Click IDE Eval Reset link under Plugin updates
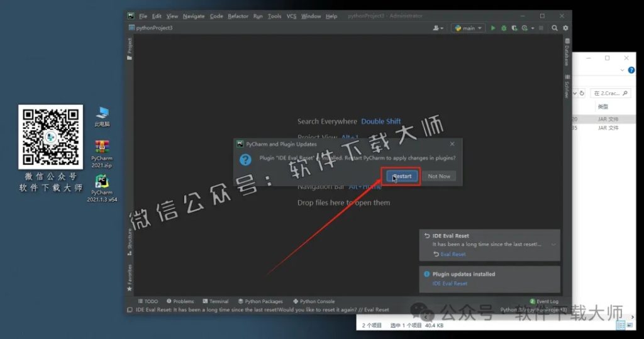 pyautogui.click(x=450, y=284)
